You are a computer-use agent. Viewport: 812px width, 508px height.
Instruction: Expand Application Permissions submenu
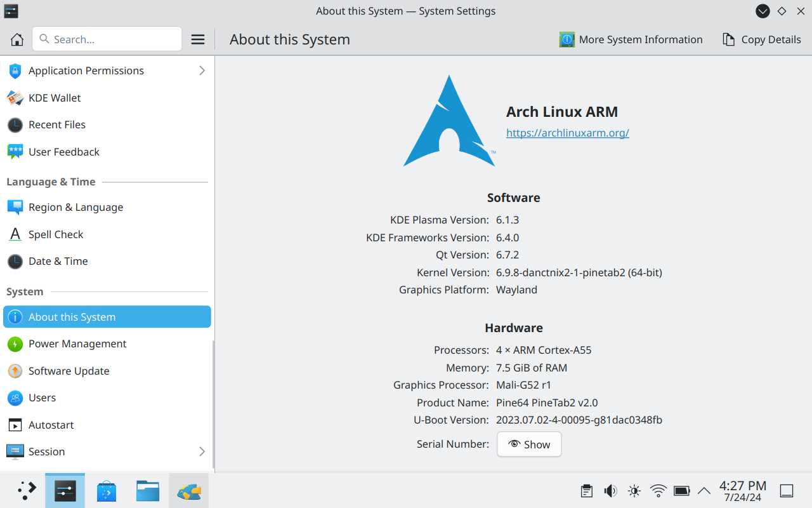[x=202, y=70]
